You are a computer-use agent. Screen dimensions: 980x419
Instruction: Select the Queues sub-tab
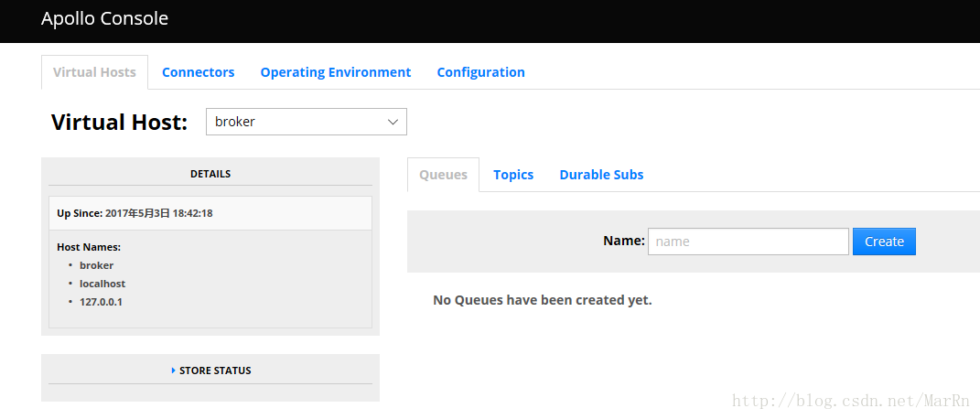[x=443, y=175]
